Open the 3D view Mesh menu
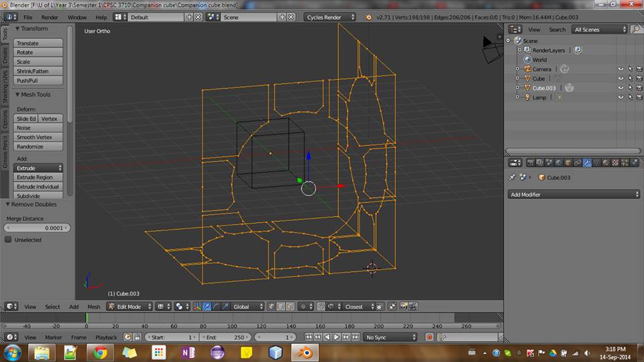This screenshot has width=644, height=362. point(94,306)
